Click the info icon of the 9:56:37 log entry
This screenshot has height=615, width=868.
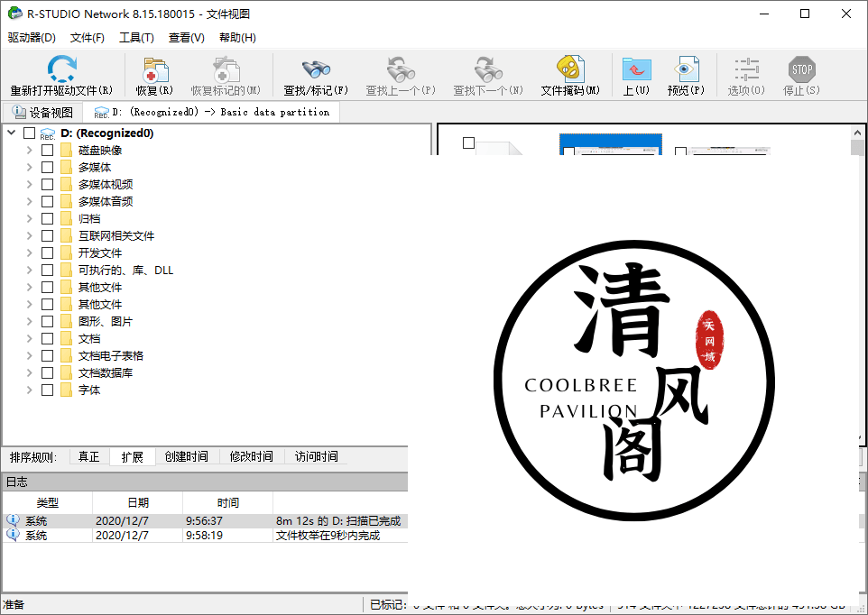point(13,520)
